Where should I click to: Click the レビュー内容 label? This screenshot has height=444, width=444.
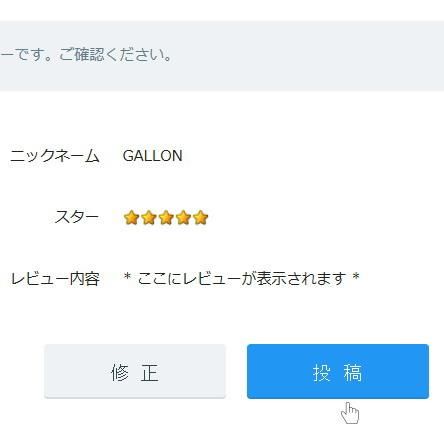(x=55, y=279)
